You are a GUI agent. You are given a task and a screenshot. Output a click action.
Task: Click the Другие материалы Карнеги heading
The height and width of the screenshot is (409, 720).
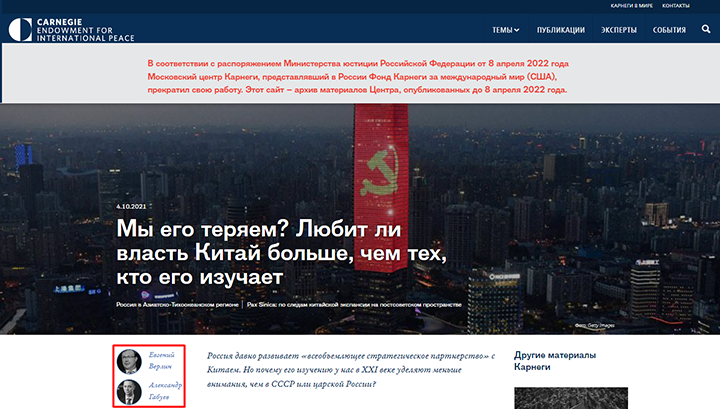tap(554, 361)
